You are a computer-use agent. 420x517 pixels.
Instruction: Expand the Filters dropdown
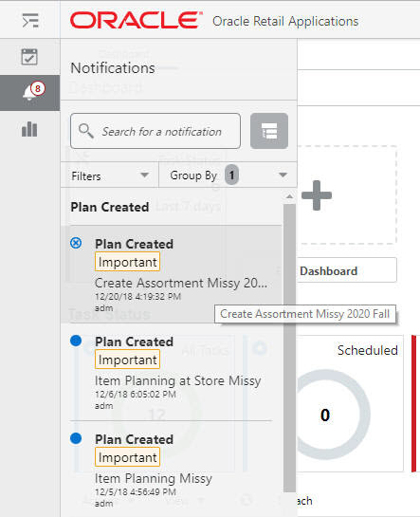pyautogui.click(x=110, y=175)
